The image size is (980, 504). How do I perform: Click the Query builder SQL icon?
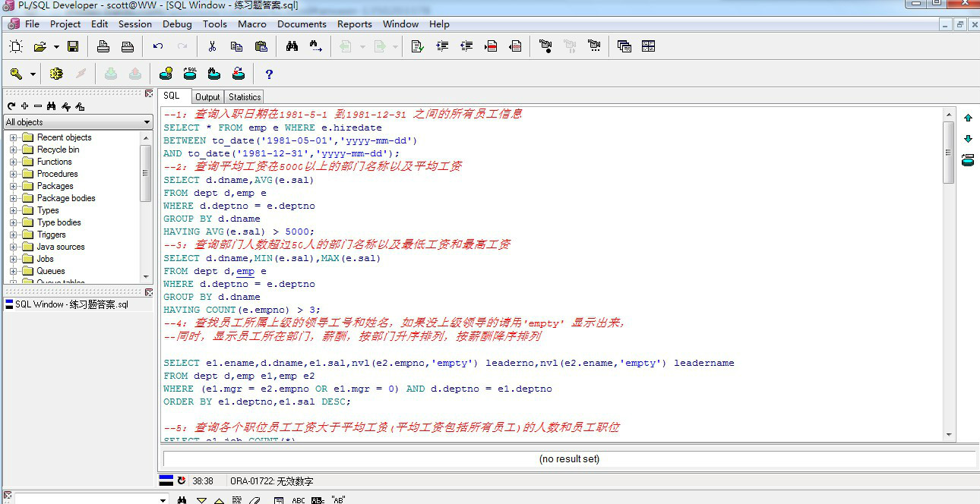(190, 74)
